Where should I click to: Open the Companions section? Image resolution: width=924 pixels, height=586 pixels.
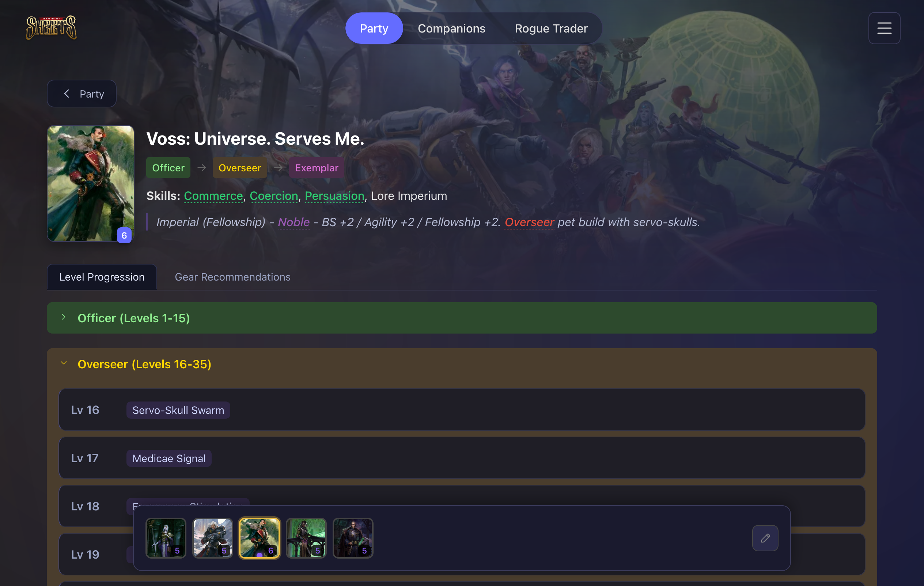[451, 28]
